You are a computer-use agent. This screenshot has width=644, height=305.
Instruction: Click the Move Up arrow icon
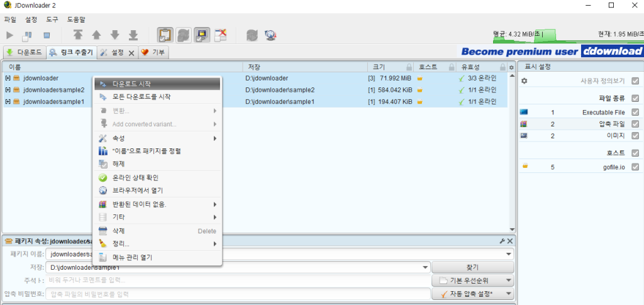96,35
